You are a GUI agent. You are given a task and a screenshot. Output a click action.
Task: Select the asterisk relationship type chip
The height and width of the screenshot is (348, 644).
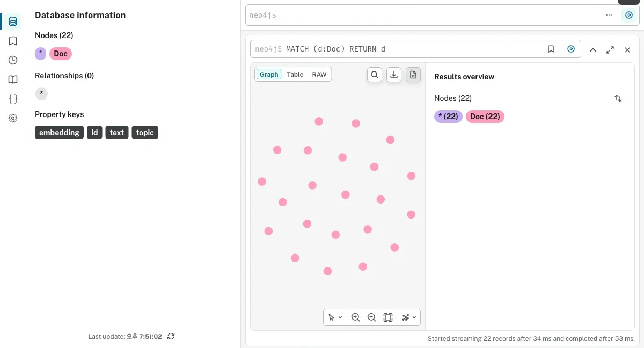[41, 93]
